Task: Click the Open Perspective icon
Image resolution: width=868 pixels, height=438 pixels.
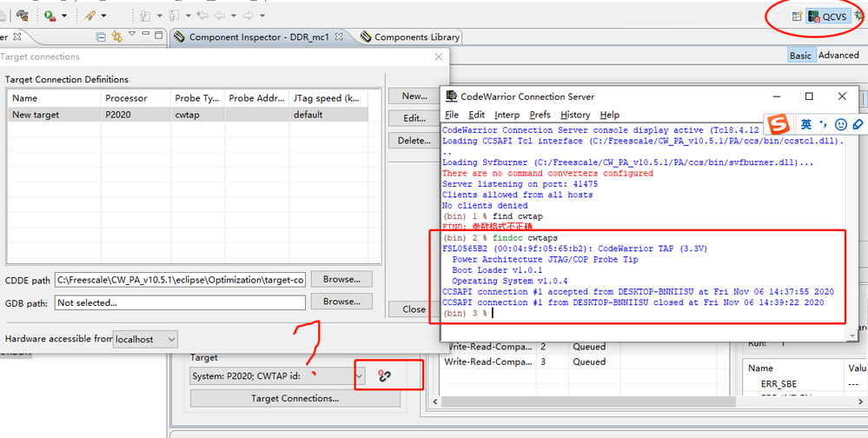Action: point(797,17)
